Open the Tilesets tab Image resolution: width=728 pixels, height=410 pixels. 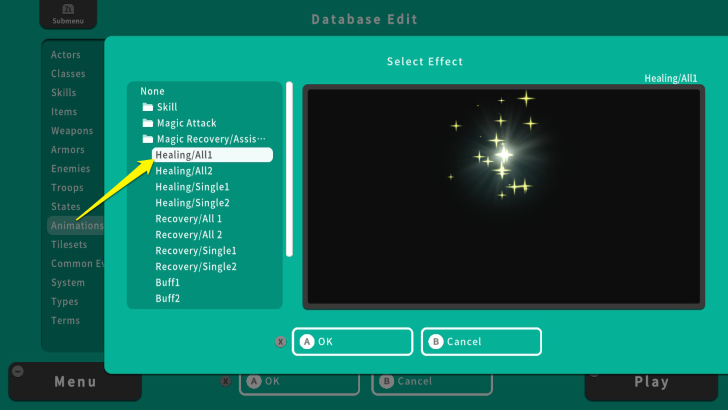coord(69,245)
